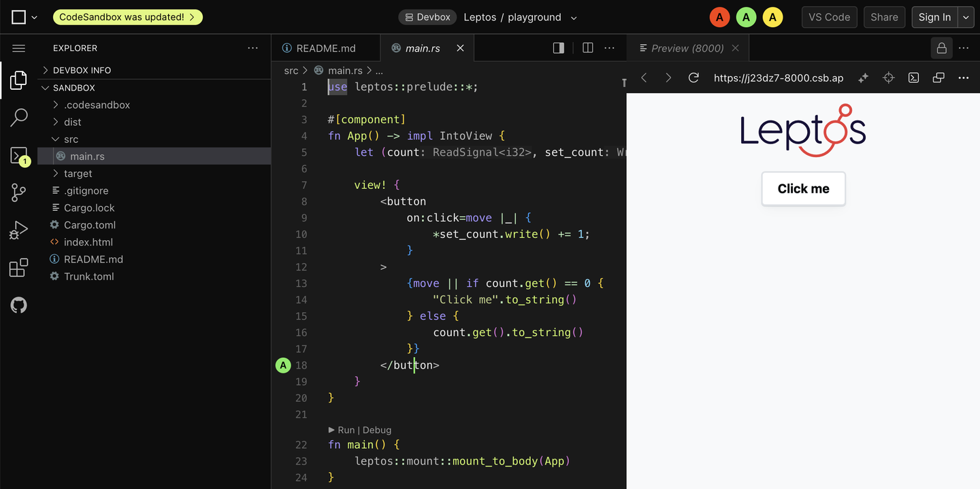Screen dimensions: 980x489
Task: Click the GitHub icon in the sidebar
Action: coord(18,305)
